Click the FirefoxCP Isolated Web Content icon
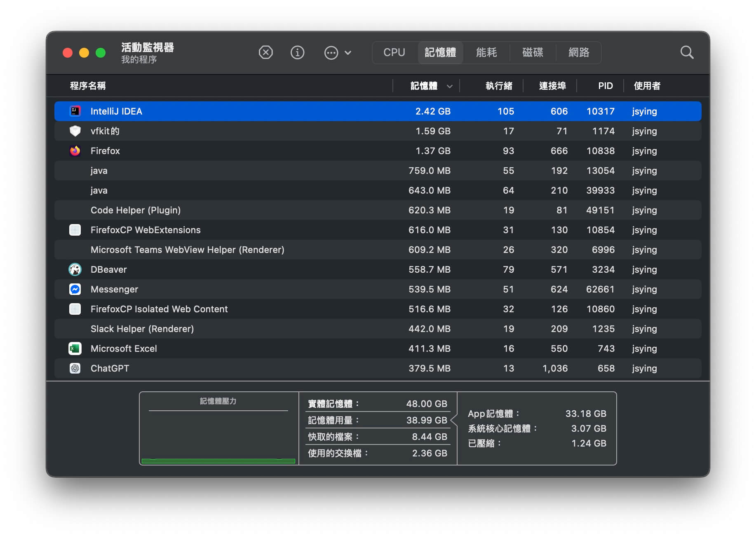Viewport: 756px width, 538px height. point(75,309)
